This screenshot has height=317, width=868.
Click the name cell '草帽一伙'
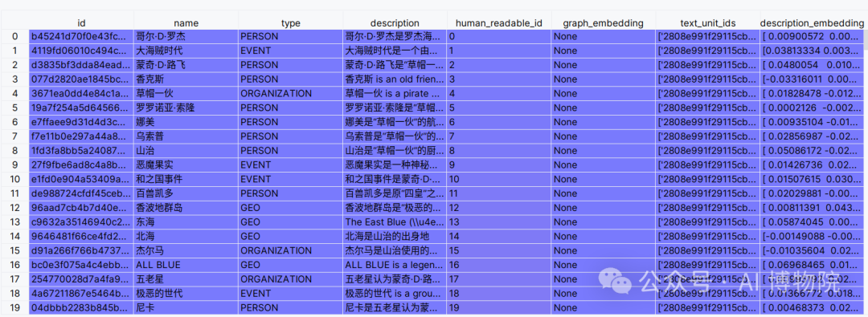click(186, 93)
